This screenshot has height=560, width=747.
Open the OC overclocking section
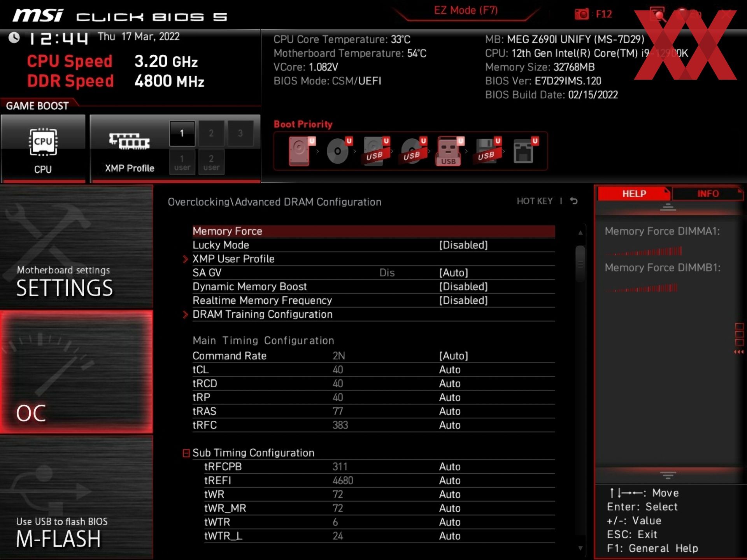(76, 372)
